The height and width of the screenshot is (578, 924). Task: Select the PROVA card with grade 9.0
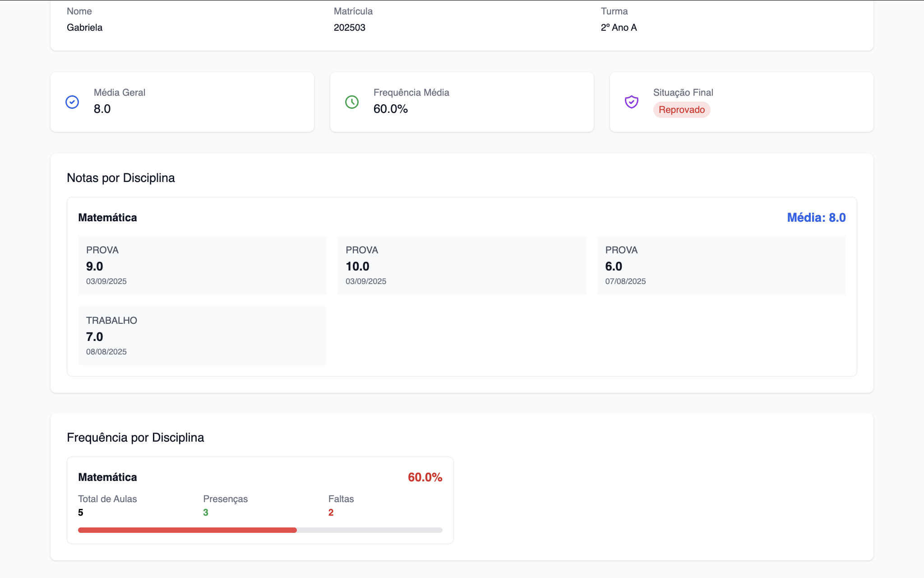coord(202,265)
